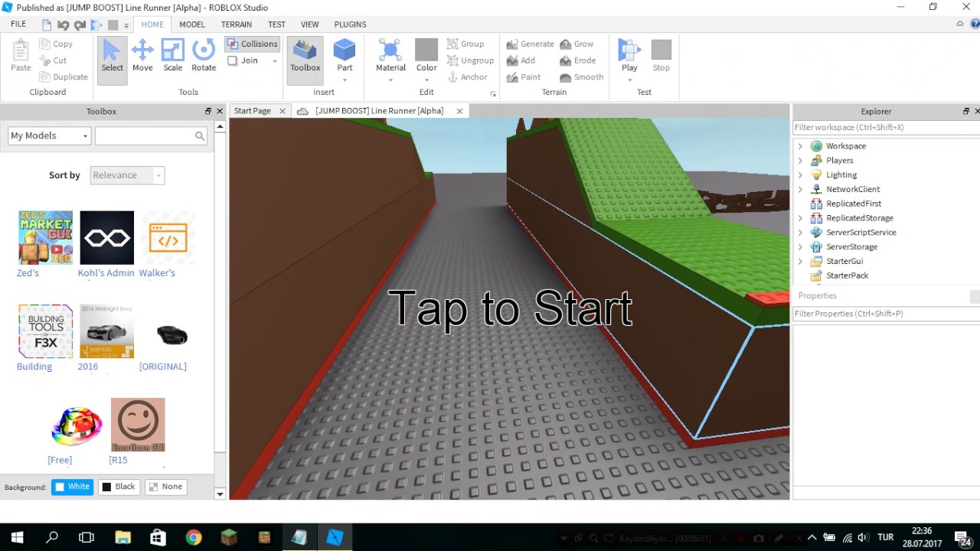The image size is (980, 551).
Task: Open the Play button dropdown arrow
Action: click(629, 80)
